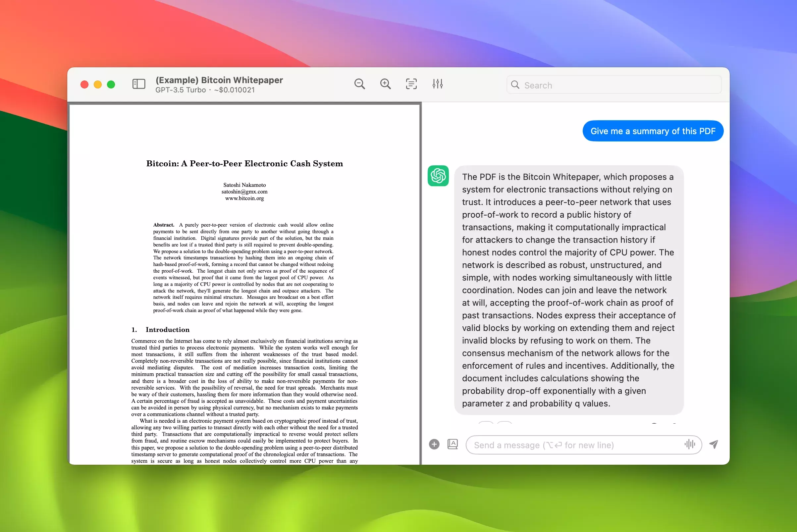797x532 pixels.
Task: Click the 'Give me a summary' message bubble
Action: click(653, 131)
